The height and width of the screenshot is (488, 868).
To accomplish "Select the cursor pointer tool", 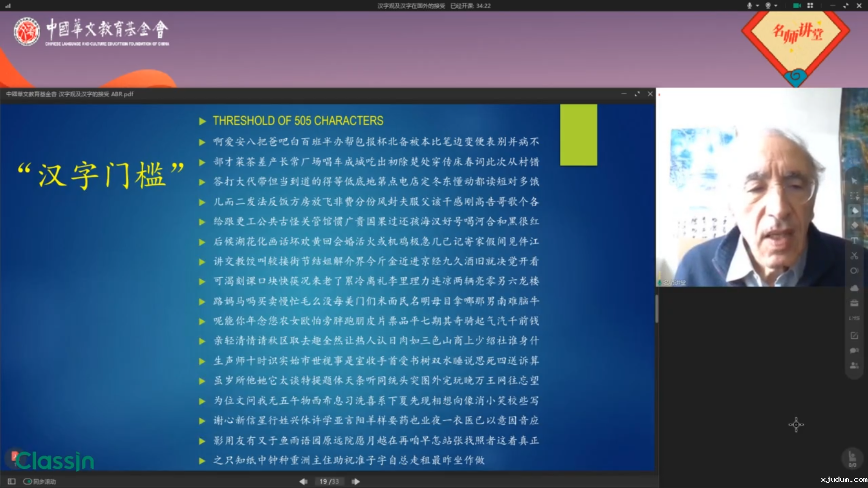I will click(x=854, y=180).
